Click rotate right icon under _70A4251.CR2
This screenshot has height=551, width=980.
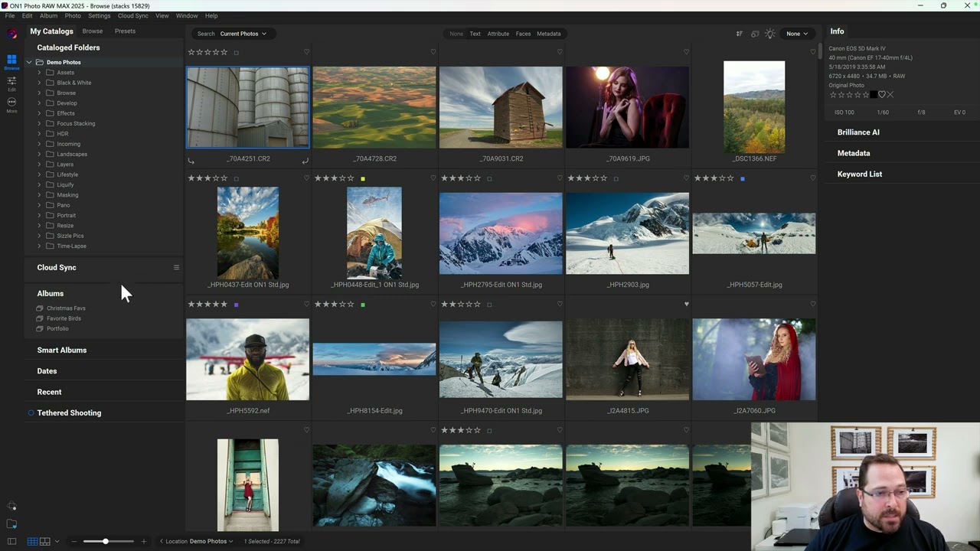305,161
